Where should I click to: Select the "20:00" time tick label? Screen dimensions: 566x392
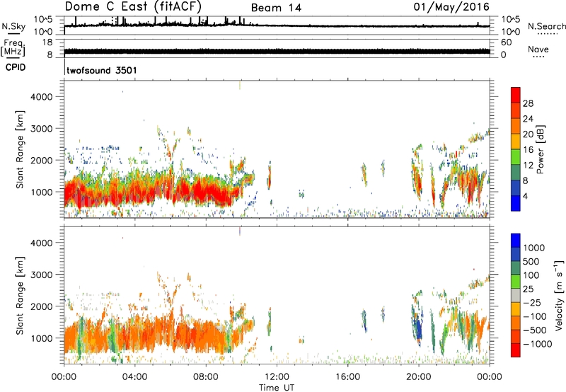419,377
